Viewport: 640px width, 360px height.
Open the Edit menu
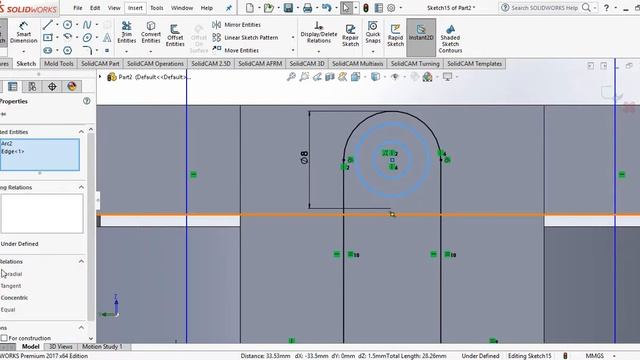coord(95,8)
